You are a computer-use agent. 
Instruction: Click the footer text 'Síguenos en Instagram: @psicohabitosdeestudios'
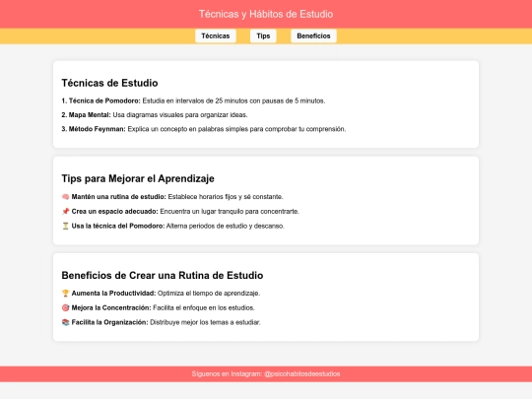coord(266,374)
